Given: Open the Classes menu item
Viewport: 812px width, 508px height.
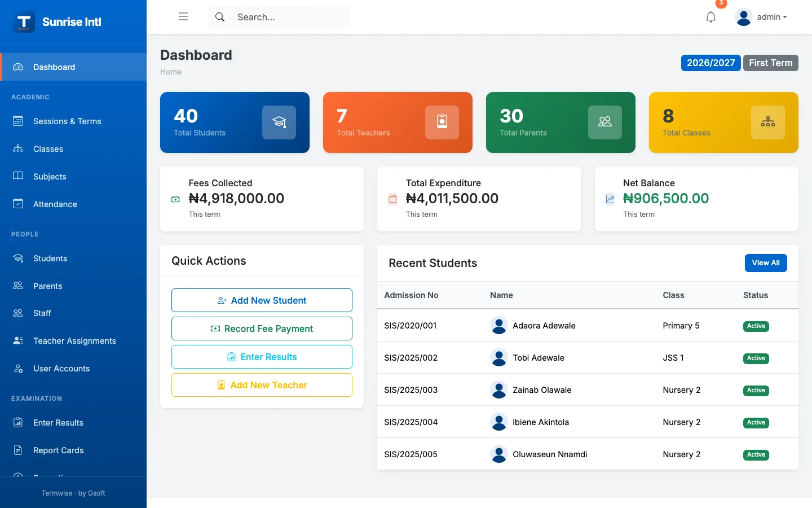Looking at the screenshot, I should [x=73, y=149].
